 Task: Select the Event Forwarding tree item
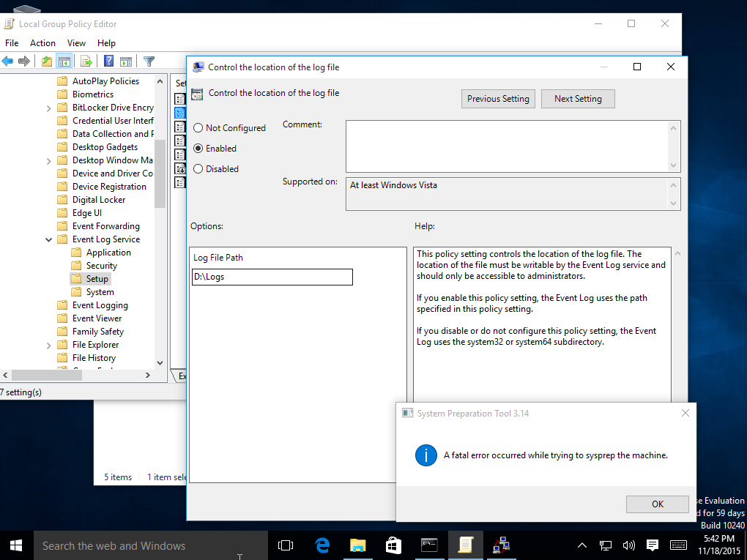[105, 226]
